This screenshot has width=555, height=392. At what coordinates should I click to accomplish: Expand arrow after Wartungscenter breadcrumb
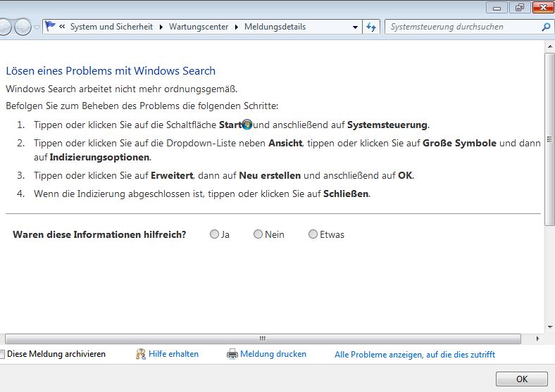[x=237, y=27]
